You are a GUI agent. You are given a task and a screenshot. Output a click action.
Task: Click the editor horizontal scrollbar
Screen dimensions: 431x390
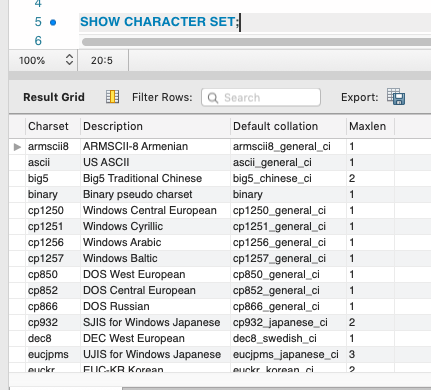pyautogui.click(x=256, y=42)
